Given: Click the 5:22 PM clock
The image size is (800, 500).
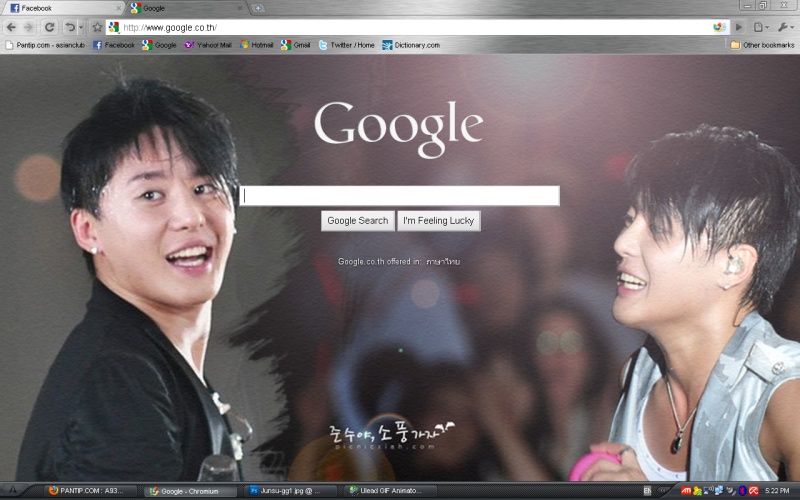Looking at the screenshot, I should click(777, 491).
